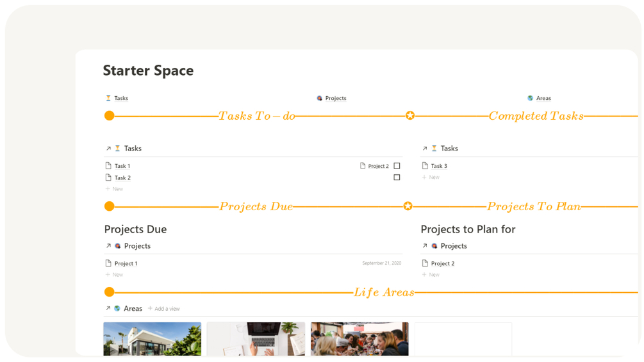The height and width of the screenshot is (362, 644).
Task: Click the globe icon beside the Areas page link
Action: click(x=530, y=98)
